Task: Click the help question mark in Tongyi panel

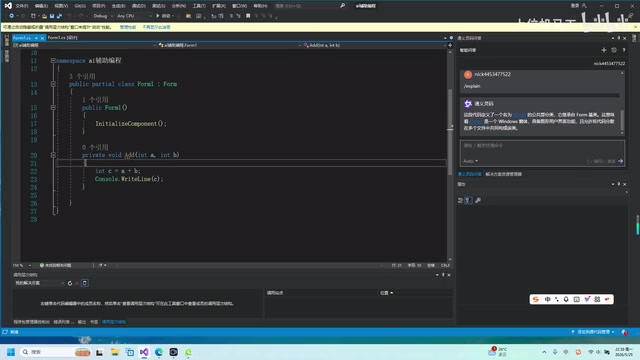Action: coord(624,50)
